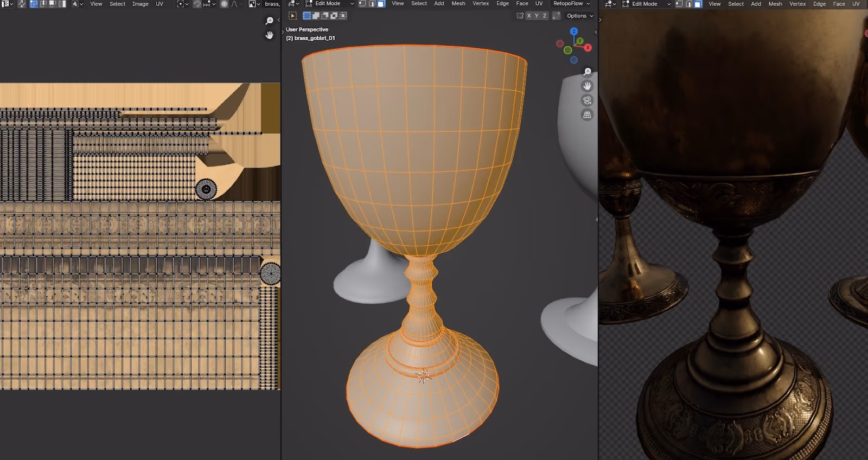Toggle perspective/orthographic grid icon in center viewport

(587, 115)
